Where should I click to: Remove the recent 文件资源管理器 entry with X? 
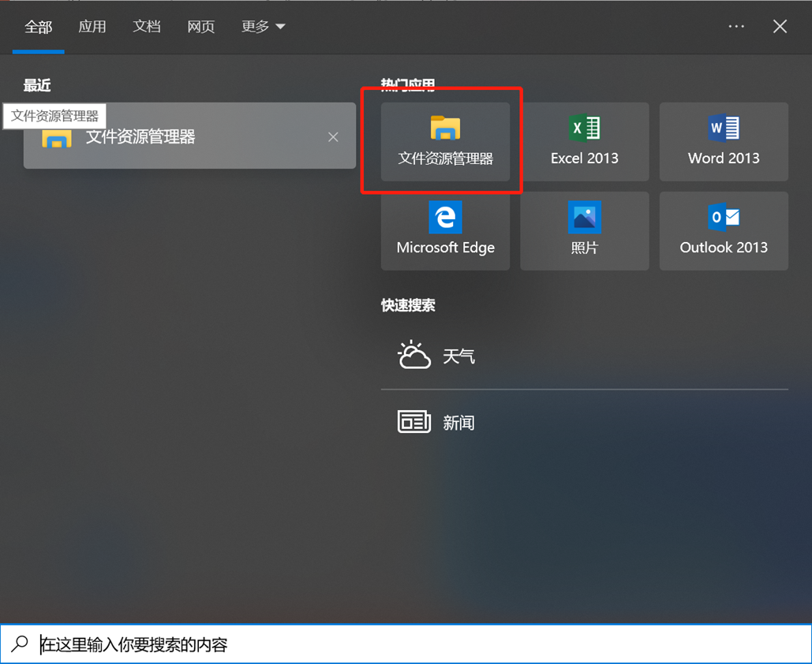[333, 137]
